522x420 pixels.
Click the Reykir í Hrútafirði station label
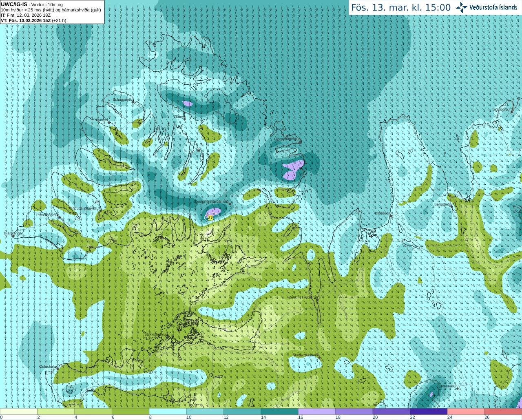tap(302, 297)
